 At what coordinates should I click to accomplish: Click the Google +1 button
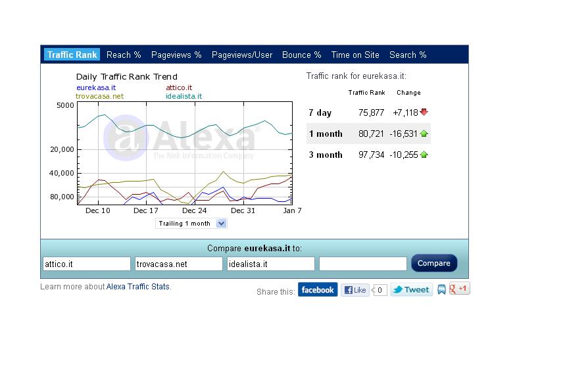tap(459, 288)
